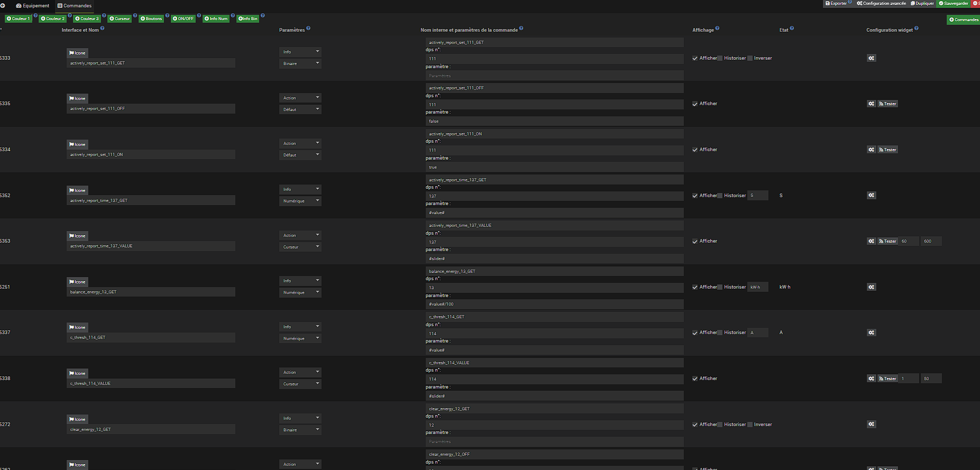Add a Couleur 1 command
The image size is (980, 470).
pos(19,19)
